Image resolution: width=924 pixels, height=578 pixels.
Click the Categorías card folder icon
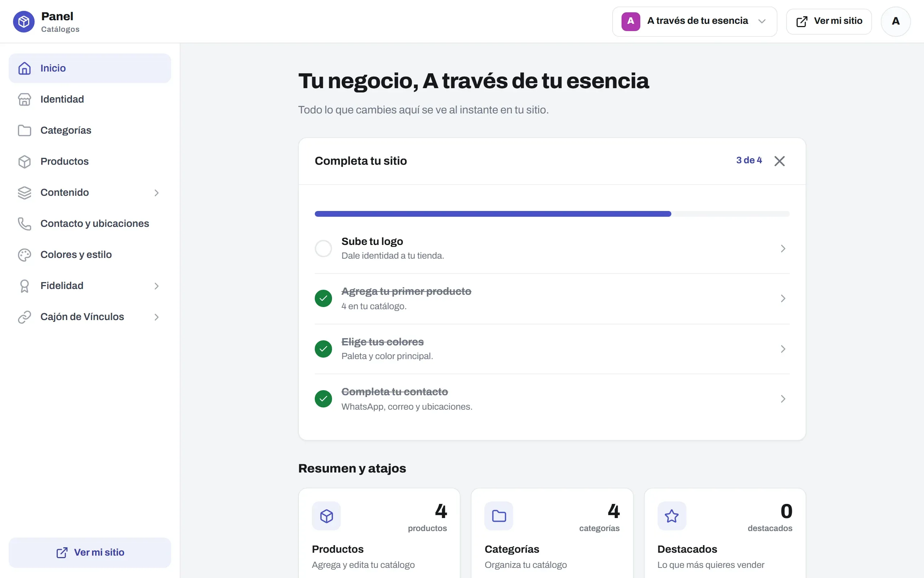(x=499, y=516)
